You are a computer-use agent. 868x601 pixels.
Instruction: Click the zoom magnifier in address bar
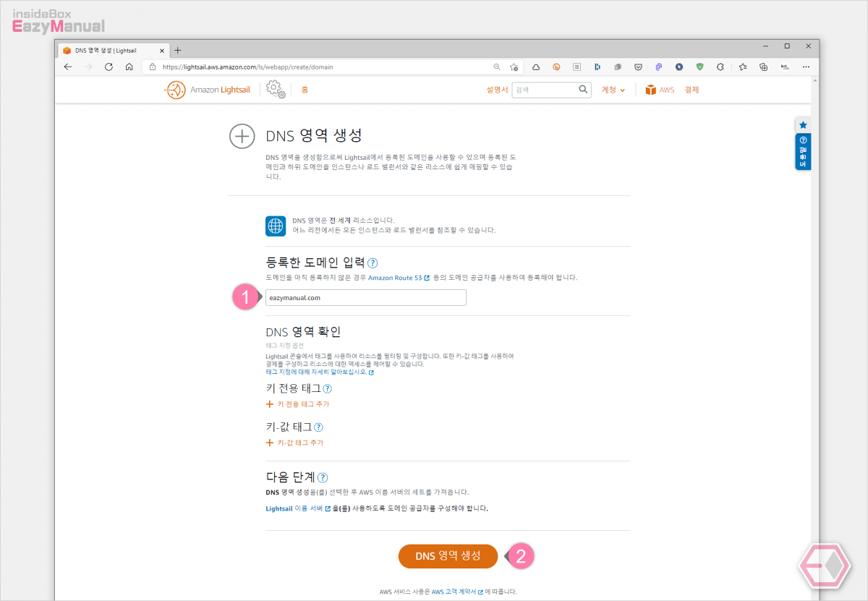pos(496,67)
